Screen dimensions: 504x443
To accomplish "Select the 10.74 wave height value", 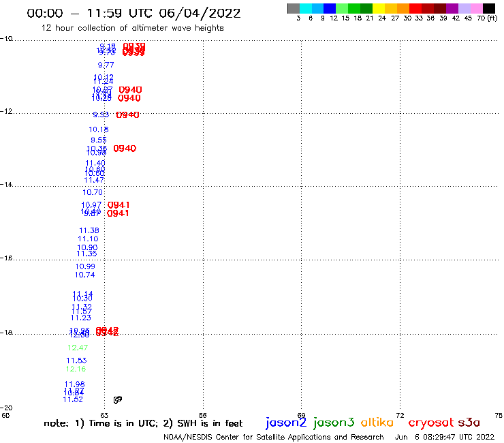I will 85,275.
